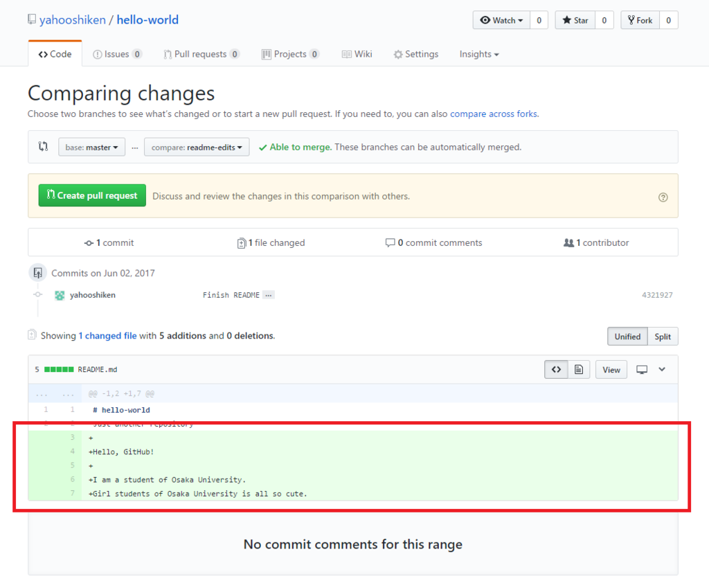Screen dimensions: 709x588
Task: Follow the compare across forks link
Action: (x=493, y=114)
